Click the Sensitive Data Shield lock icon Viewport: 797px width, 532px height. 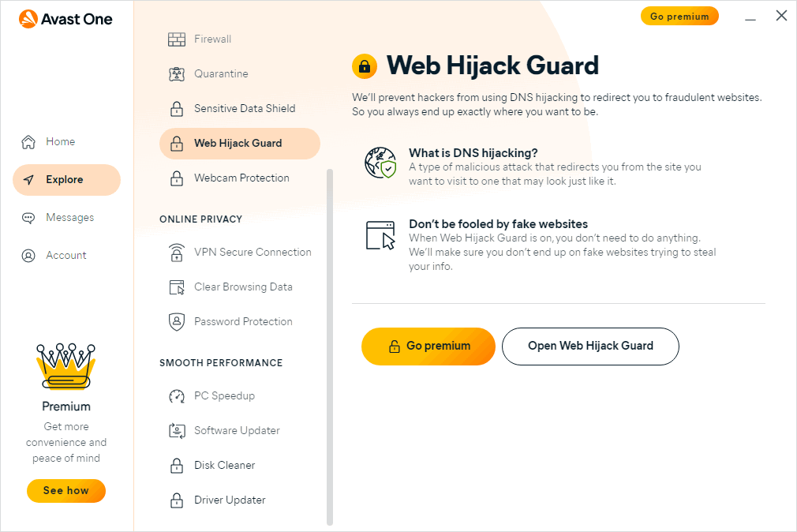pyautogui.click(x=177, y=108)
